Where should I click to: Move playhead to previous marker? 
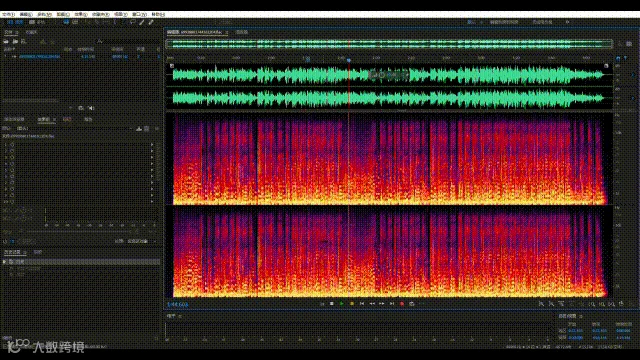point(362,304)
